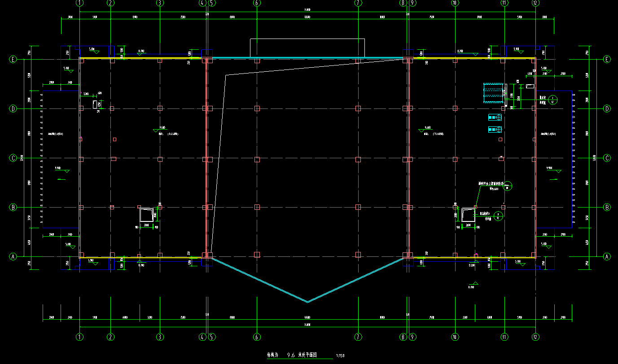The image size is (618, 364).
Task: Select axis bubble A on the right side
Action: [607, 256]
